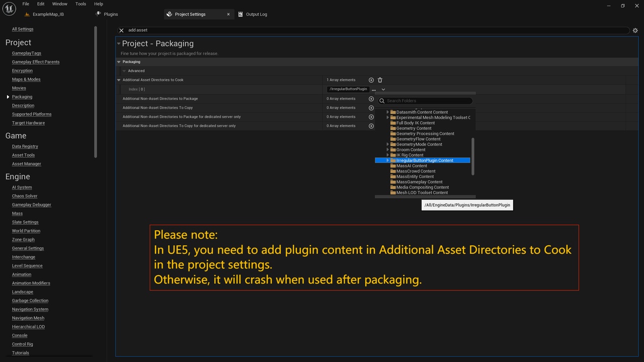The height and width of the screenshot is (362, 644).
Task: Click the ellipsis browse button for Index 0
Action: (374, 89)
